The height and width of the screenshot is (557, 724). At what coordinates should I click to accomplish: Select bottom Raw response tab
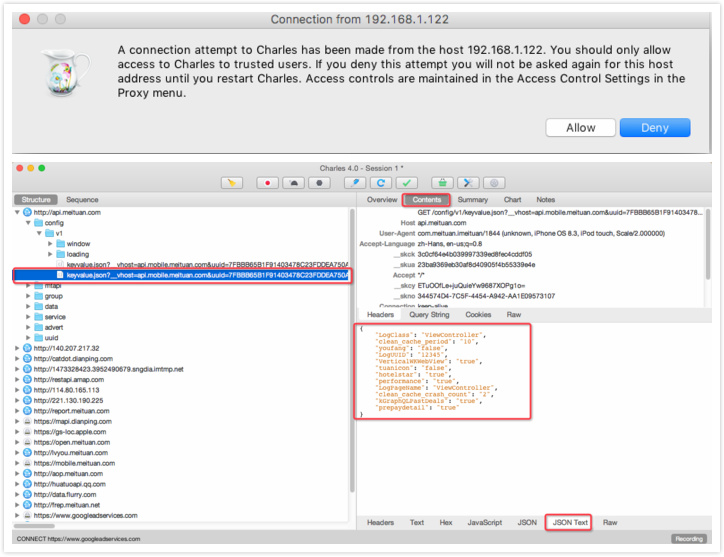tap(610, 522)
